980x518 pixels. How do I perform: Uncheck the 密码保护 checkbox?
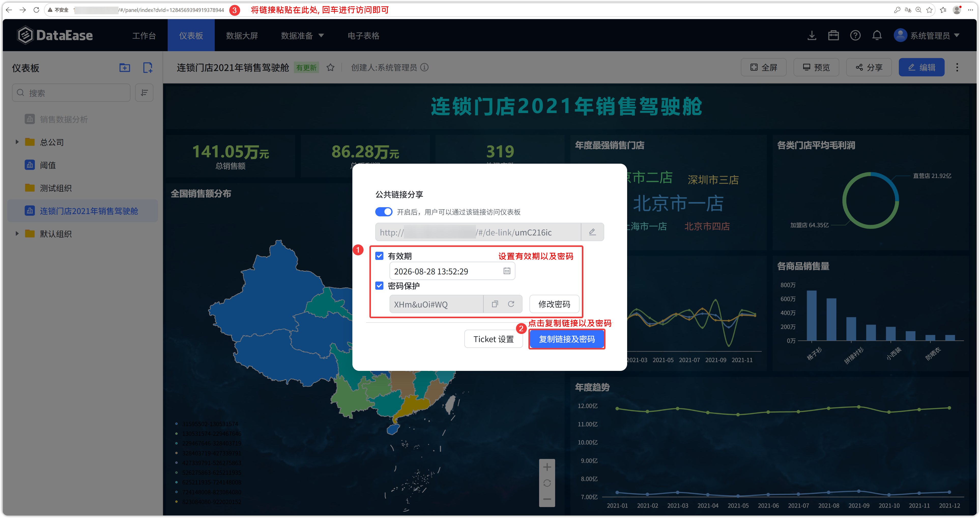pyautogui.click(x=379, y=285)
